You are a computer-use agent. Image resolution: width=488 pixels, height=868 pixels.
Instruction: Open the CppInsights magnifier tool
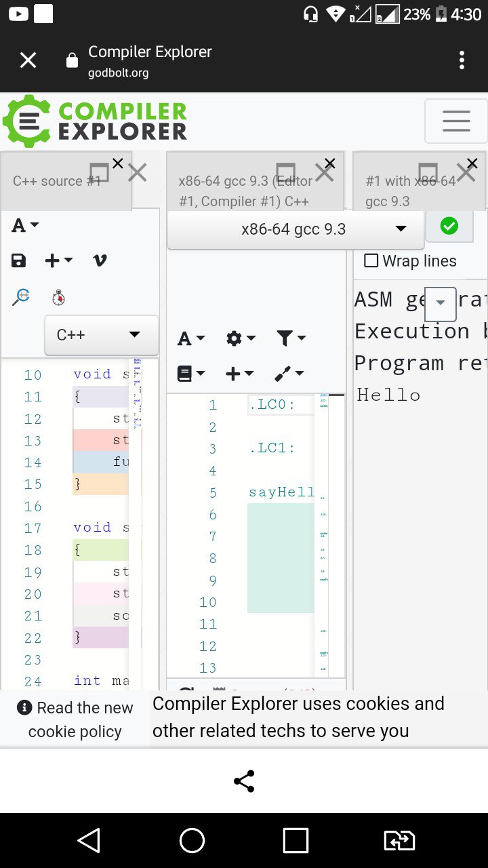[22, 296]
